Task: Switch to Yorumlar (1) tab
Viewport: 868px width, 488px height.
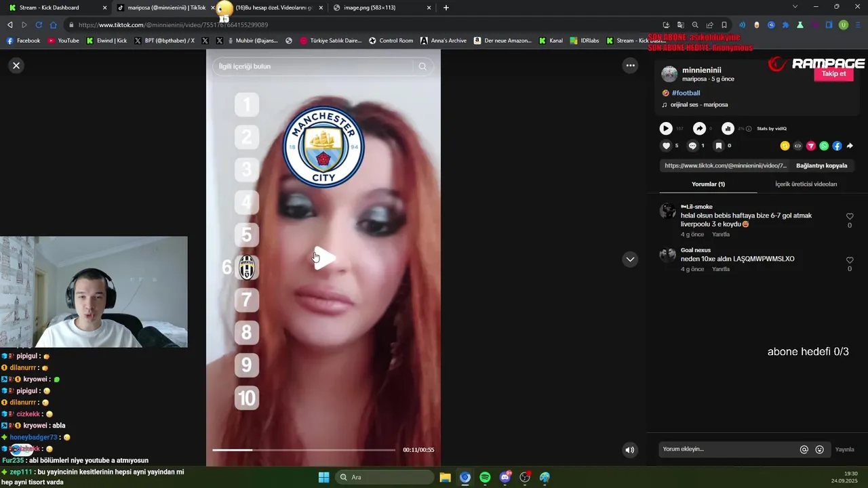Action: click(x=708, y=184)
